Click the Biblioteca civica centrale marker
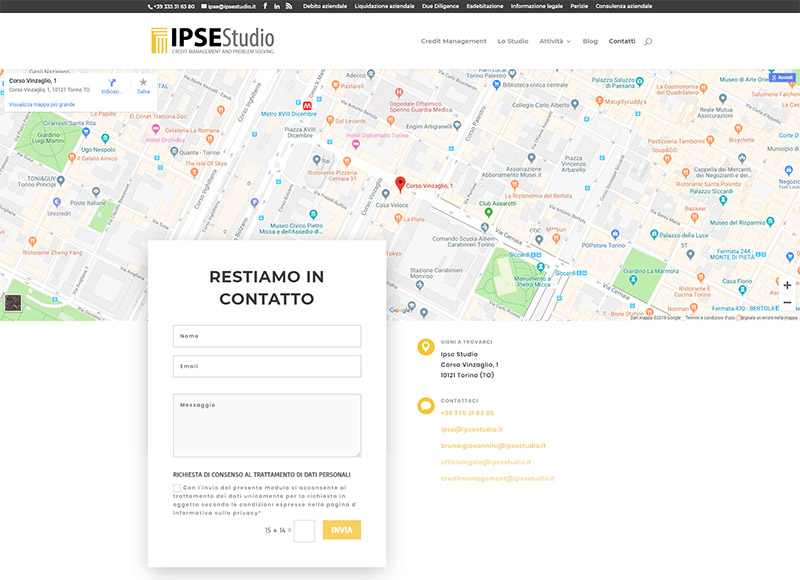Screen dimensions: 800x580 [496, 85]
